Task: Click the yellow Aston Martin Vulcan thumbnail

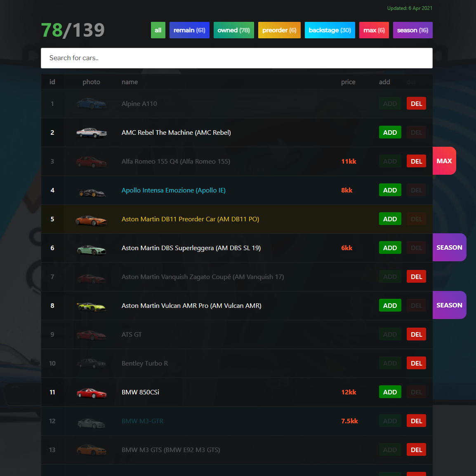Action: pos(92,306)
